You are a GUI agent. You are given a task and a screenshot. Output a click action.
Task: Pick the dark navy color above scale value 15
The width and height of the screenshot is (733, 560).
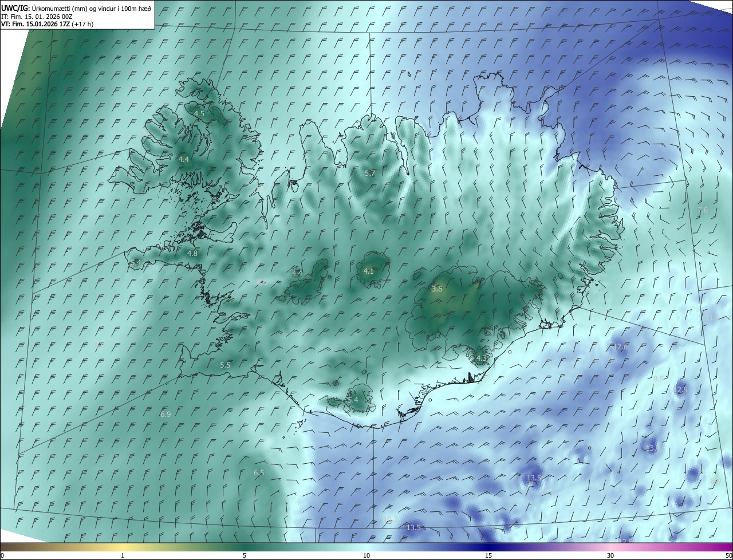(x=488, y=547)
